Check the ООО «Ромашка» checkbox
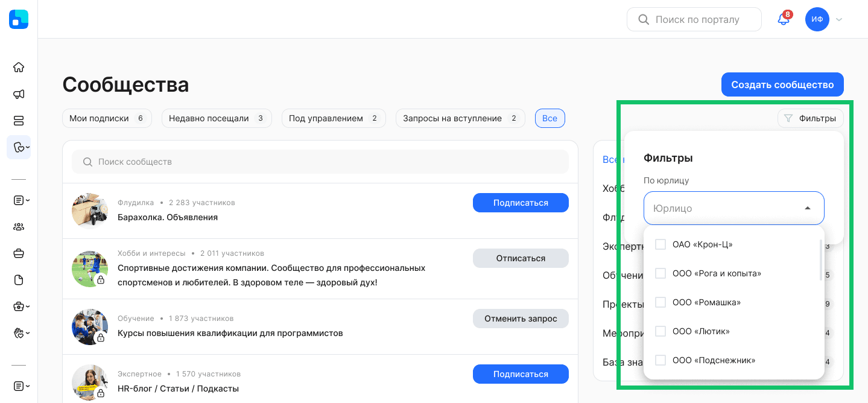Viewport: 868px width, 403px height. (x=660, y=302)
